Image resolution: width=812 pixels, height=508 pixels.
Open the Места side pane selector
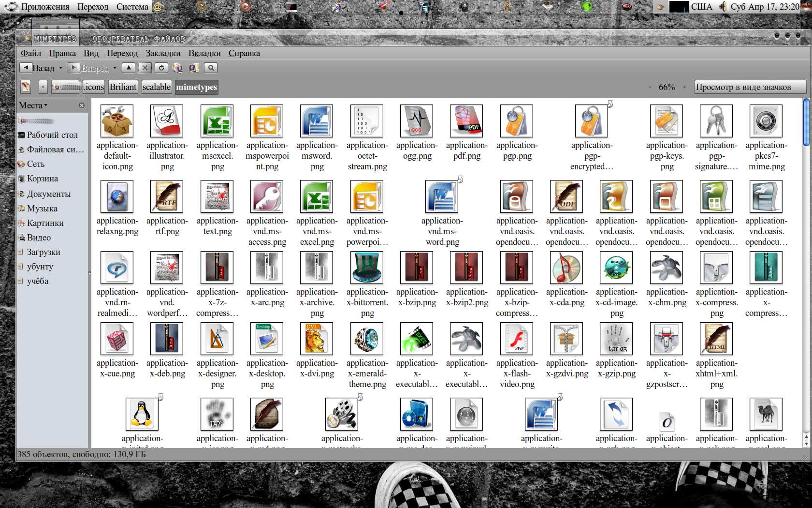(33, 105)
